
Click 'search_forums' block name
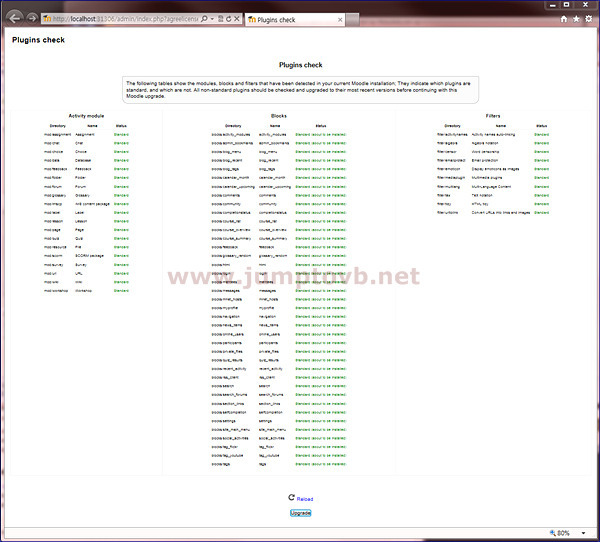(x=271, y=395)
